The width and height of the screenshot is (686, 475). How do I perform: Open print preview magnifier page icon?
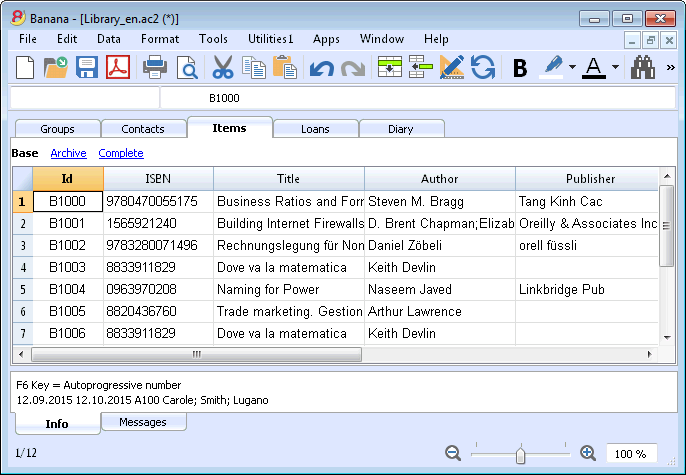(x=187, y=68)
